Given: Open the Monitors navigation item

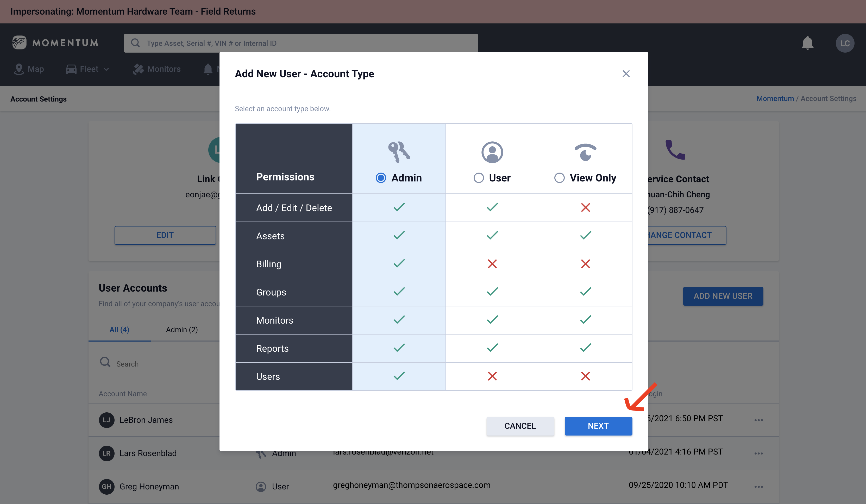Looking at the screenshot, I should pos(157,69).
